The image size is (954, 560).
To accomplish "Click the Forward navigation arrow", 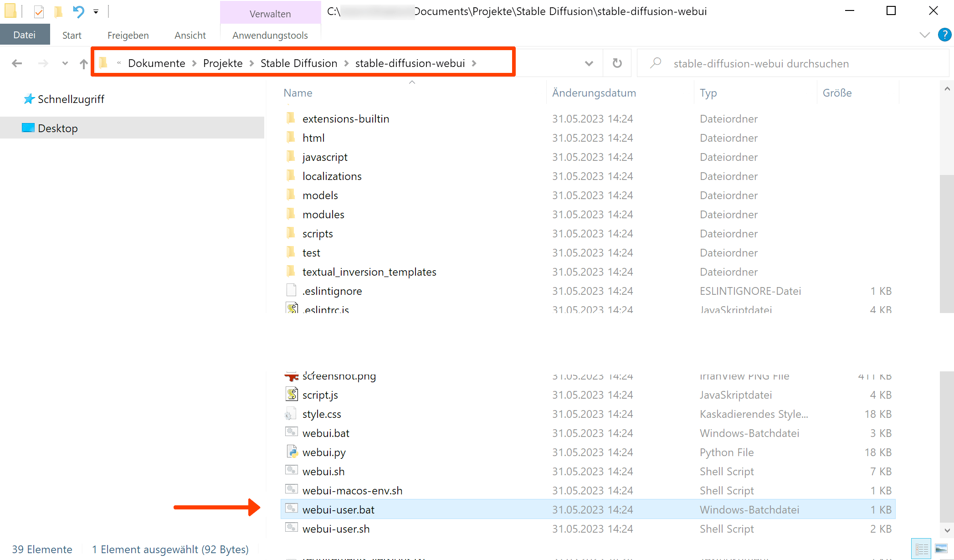I will (43, 63).
